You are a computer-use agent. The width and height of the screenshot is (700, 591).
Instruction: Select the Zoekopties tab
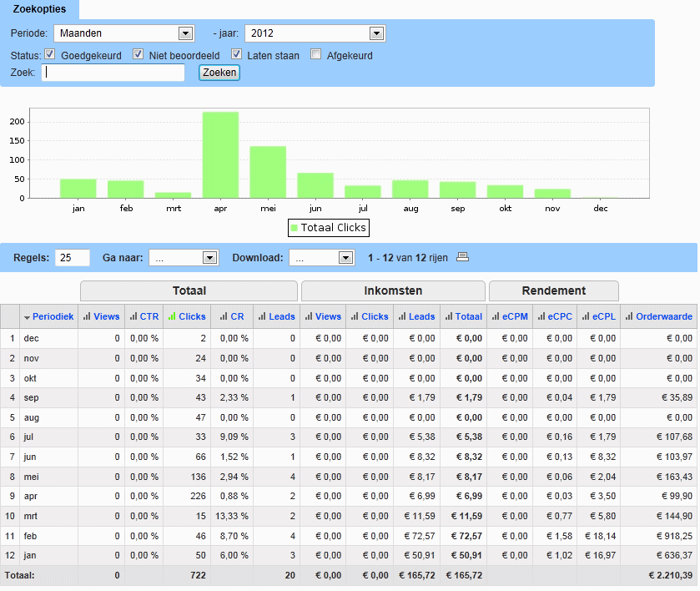pos(39,9)
